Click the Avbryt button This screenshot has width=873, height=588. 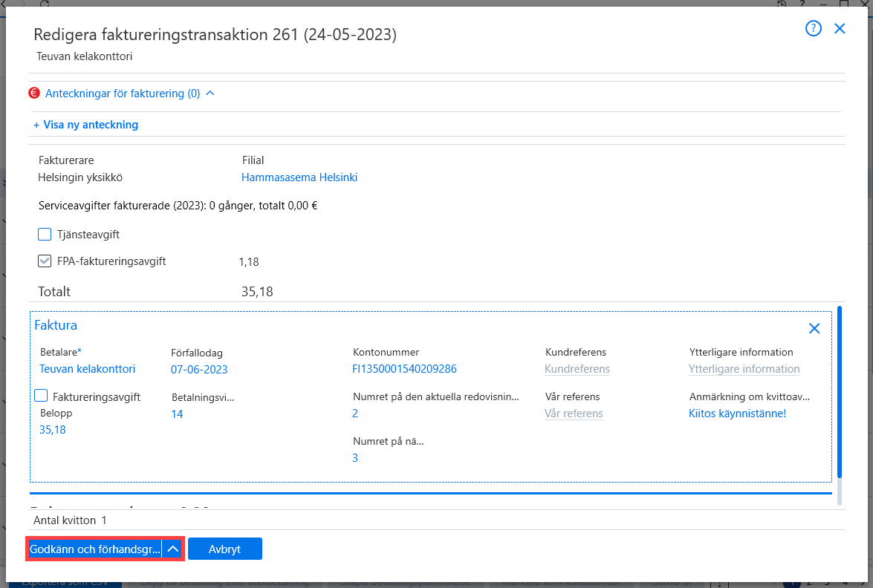click(x=225, y=549)
